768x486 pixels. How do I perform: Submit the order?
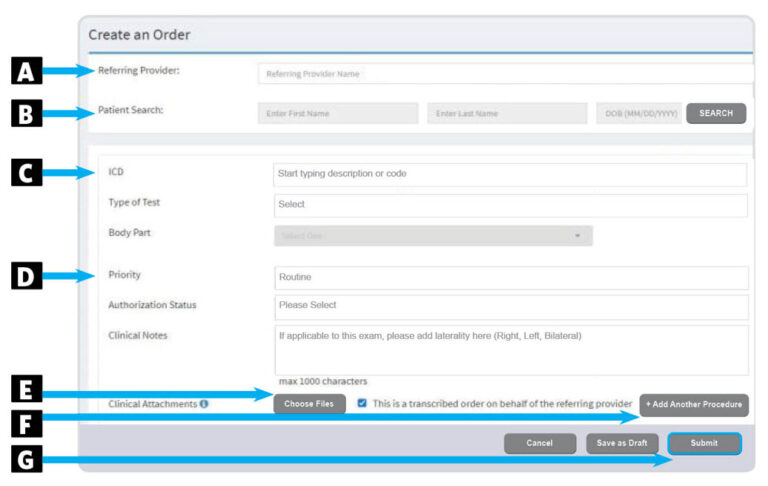click(704, 443)
